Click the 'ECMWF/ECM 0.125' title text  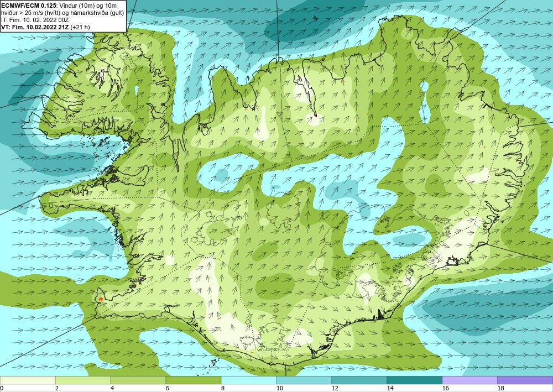coord(29,6)
